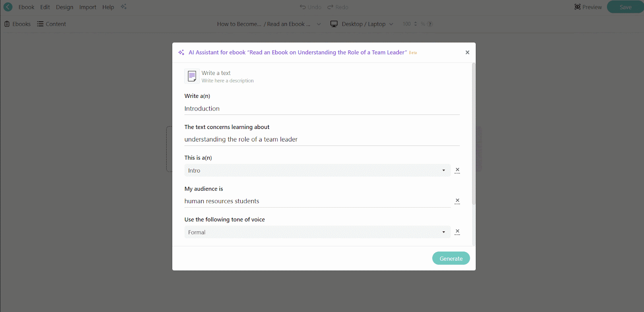The image size is (644, 312).
Task: Close the AI Assistant dialog
Action: (467, 52)
